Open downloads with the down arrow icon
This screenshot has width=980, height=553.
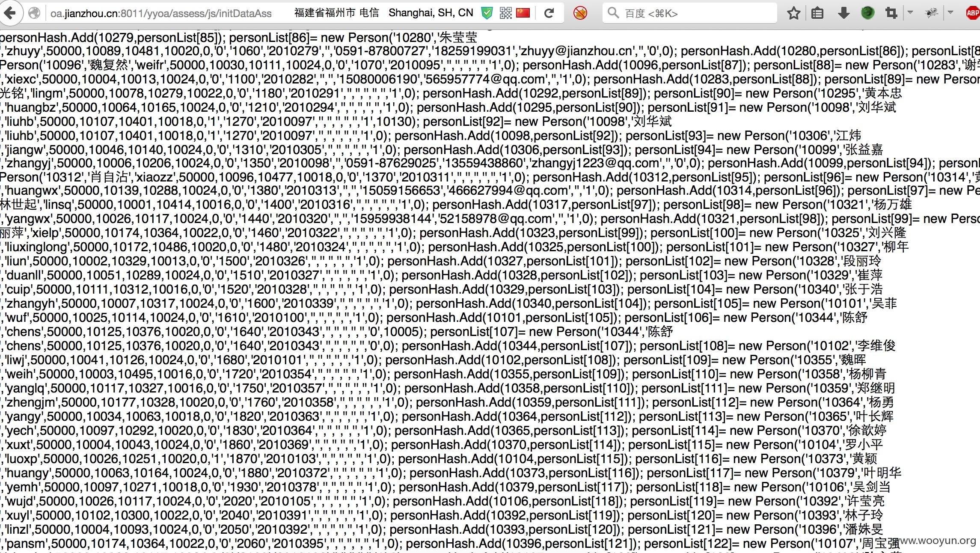843,13
